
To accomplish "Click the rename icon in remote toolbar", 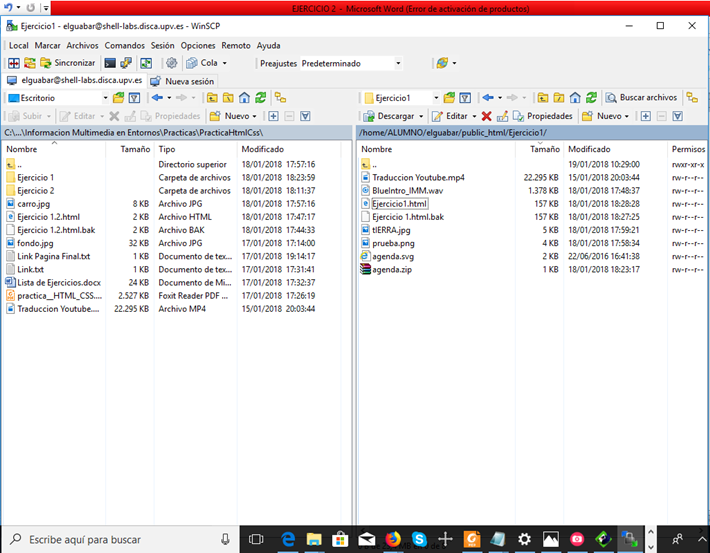I will pyautogui.click(x=502, y=116).
